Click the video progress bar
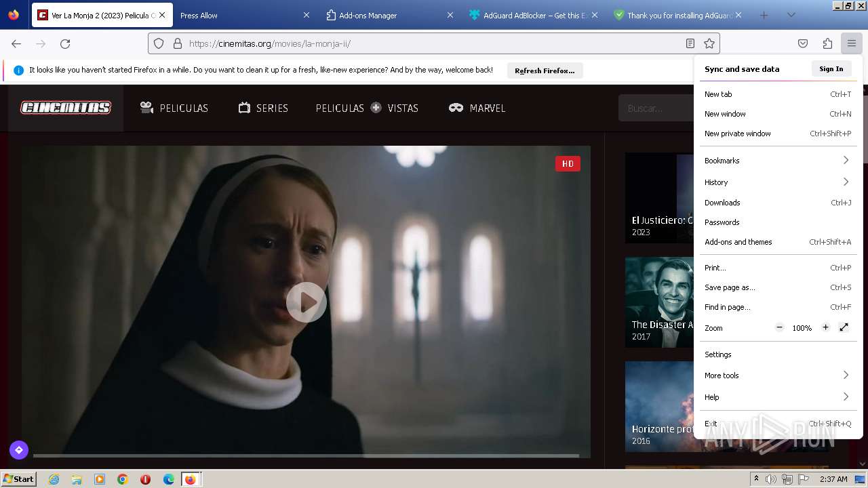The width and height of the screenshot is (868, 488). pyautogui.click(x=306, y=455)
